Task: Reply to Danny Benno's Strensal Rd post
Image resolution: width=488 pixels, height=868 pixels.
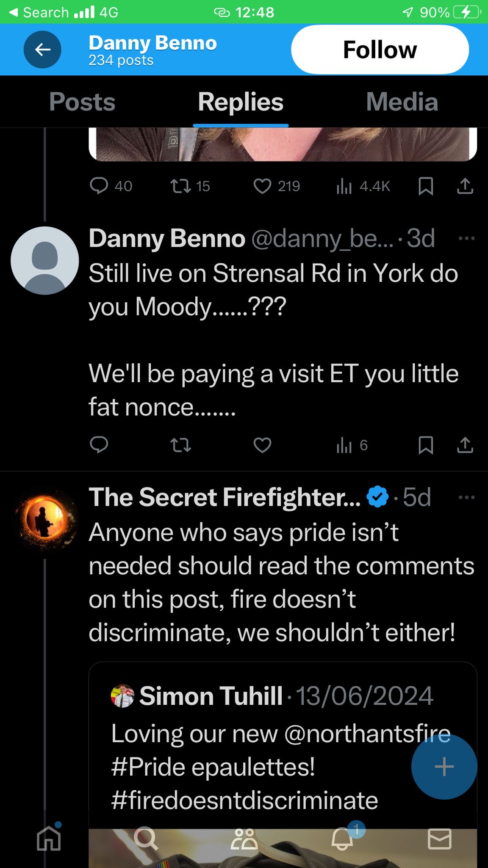Action: 99,445
